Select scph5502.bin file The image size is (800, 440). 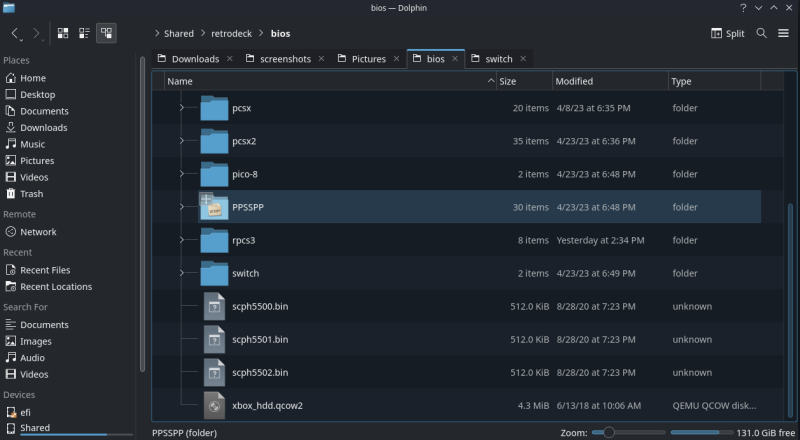pyautogui.click(x=260, y=373)
